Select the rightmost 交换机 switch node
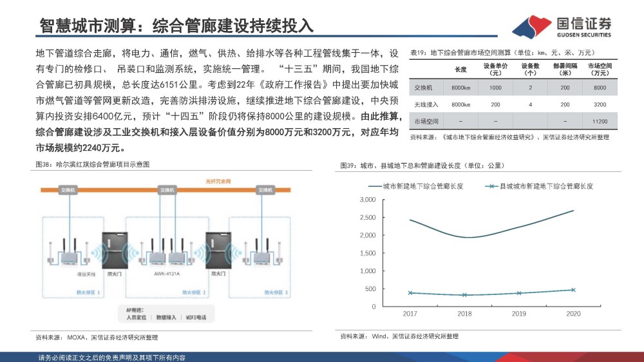644x362 pixels. tap(265, 191)
